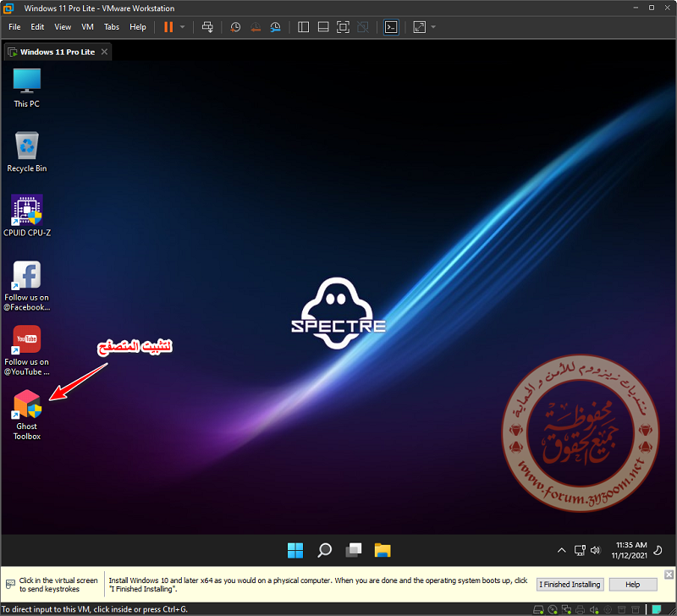Screen dimensions: 677x616
Task: Click the printer device status icon
Action: tap(581, 610)
